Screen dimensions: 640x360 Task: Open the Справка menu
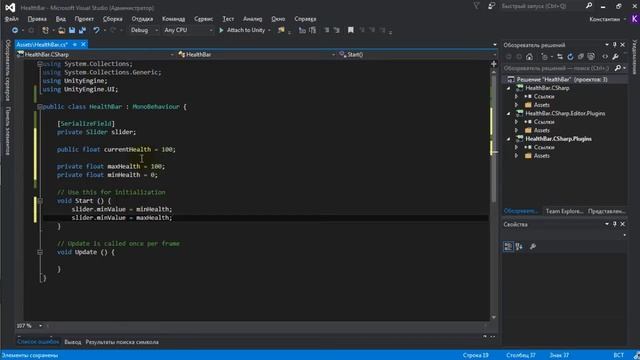pos(305,19)
